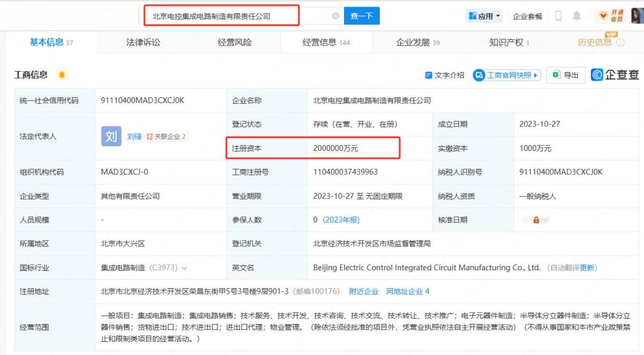Open the 历史信息 VIP tab

point(595,42)
